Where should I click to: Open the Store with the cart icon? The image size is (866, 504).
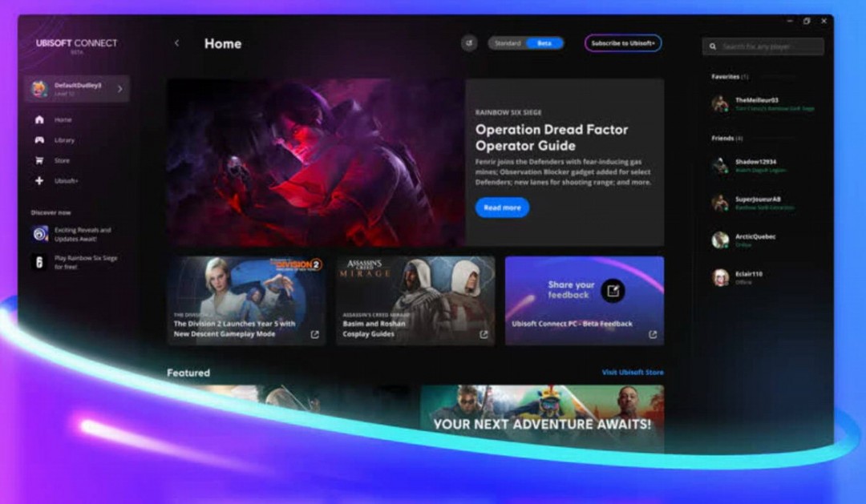(38, 160)
